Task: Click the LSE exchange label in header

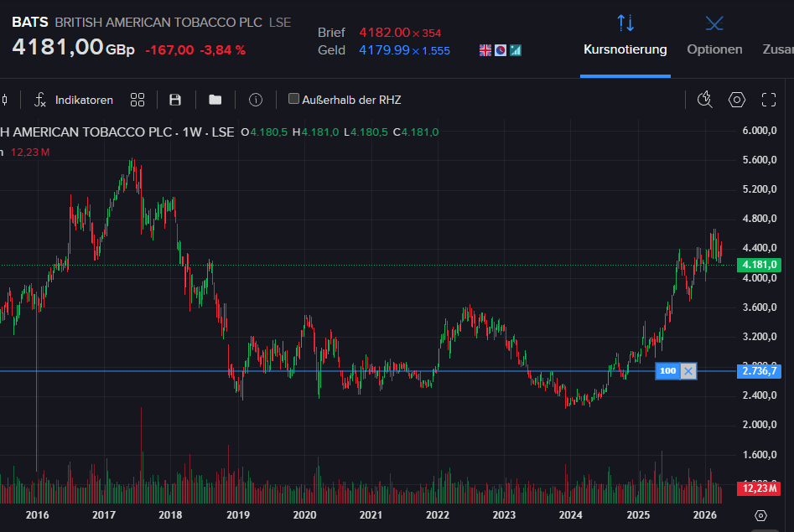Action: [280, 23]
